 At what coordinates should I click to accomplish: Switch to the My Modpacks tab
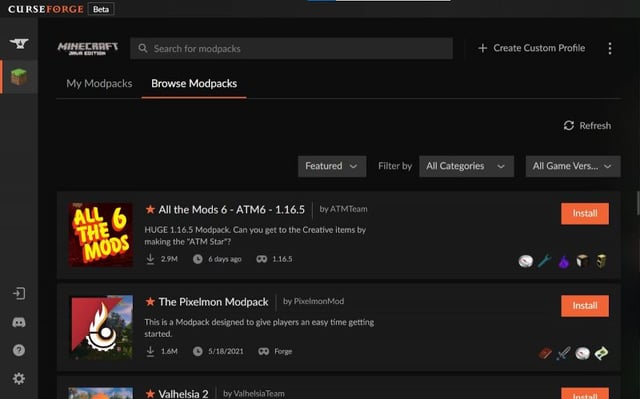(99, 84)
